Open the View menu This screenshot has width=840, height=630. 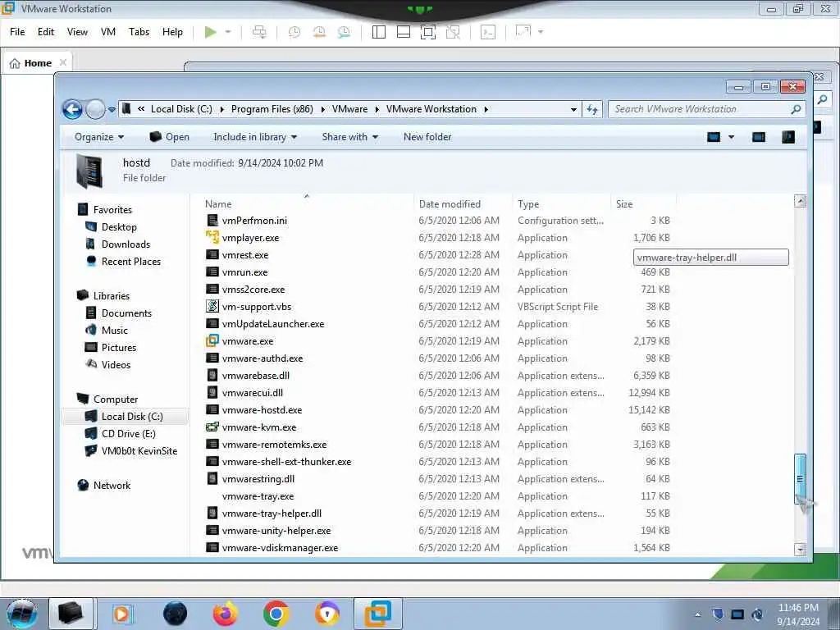77,32
